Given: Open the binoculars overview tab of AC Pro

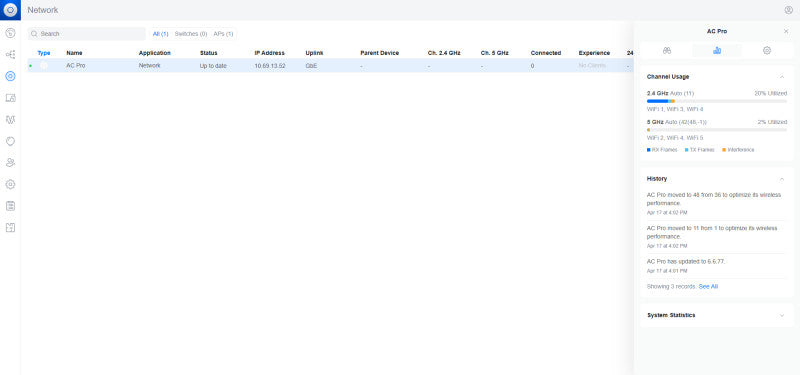Looking at the screenshot, I should (667, 51).
